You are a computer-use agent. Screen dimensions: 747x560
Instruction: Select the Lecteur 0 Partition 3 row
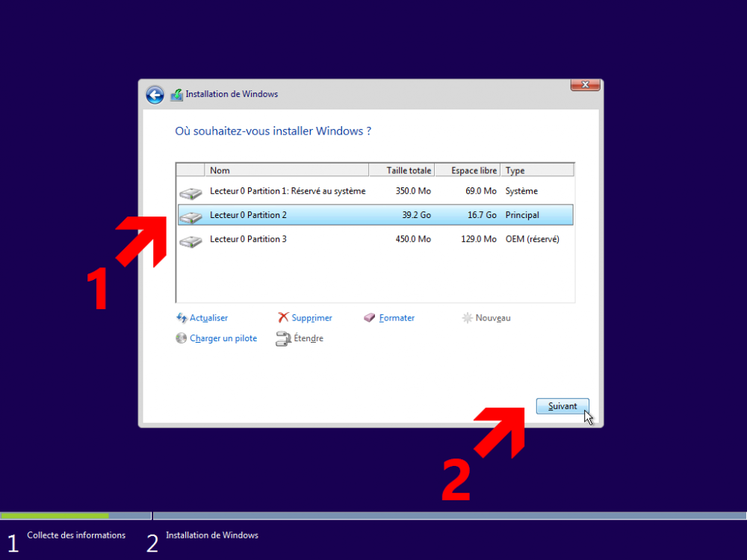coord(376,239)
